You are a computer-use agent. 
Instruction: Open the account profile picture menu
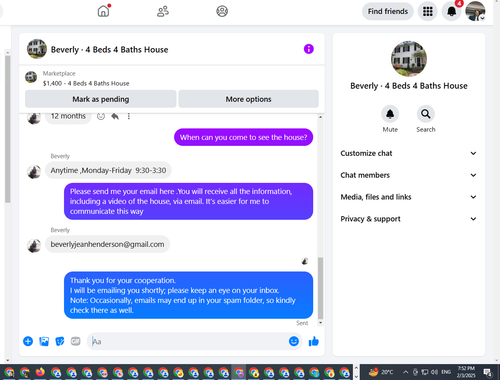[x=475, y=11]
